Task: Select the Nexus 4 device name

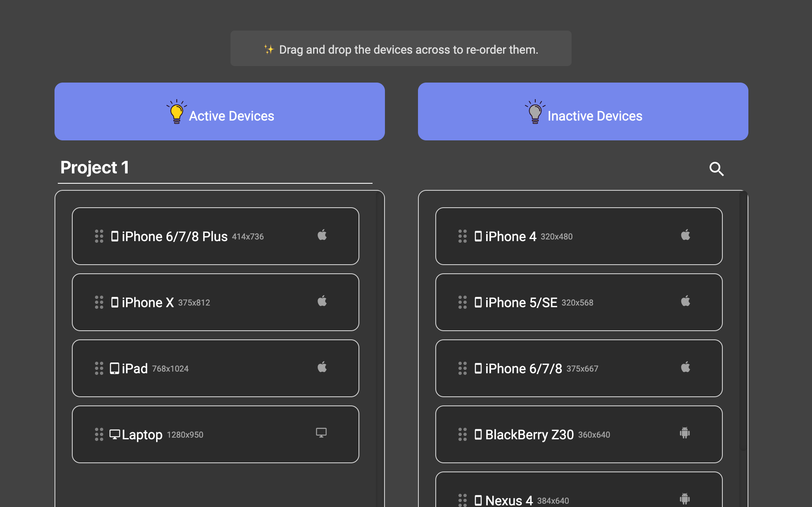Action: click(x=509, y=500)
